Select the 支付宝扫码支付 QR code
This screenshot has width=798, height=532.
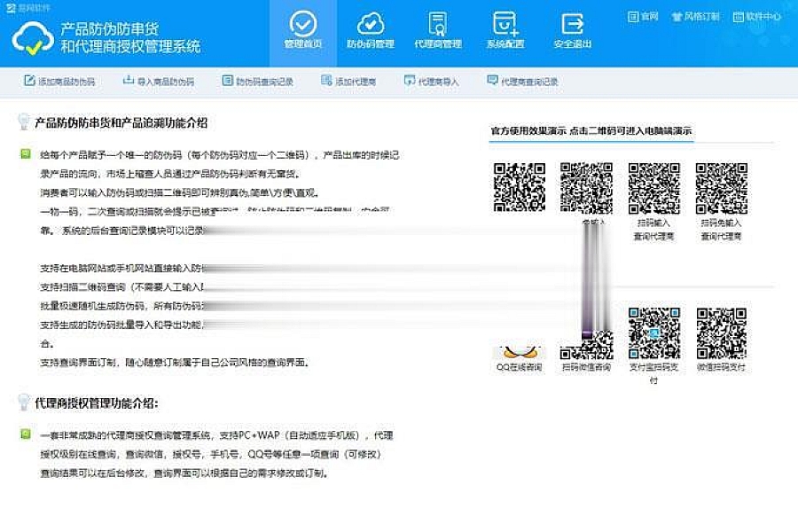(654, 333)
